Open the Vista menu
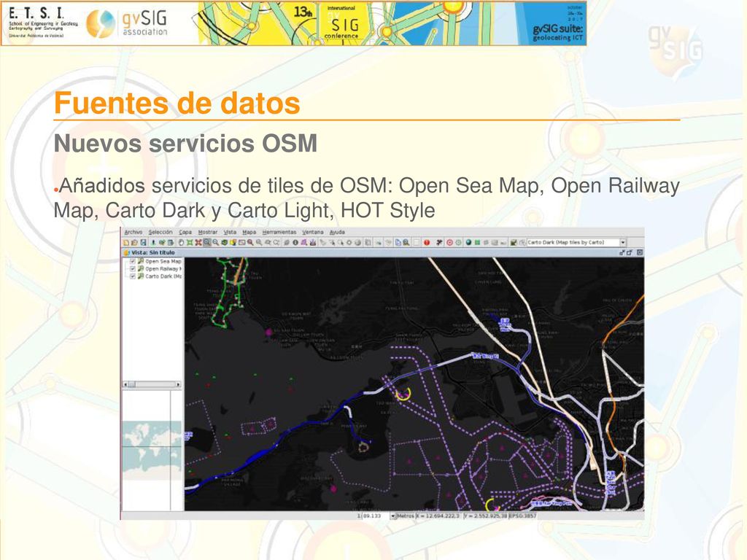 click(230, 232)
